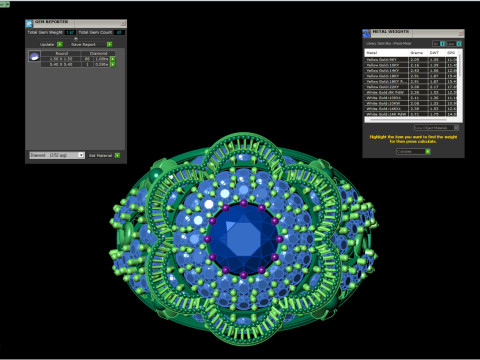Click the Diamond column header in Gem Reporter
480x360 pixels.
(98, 53)
